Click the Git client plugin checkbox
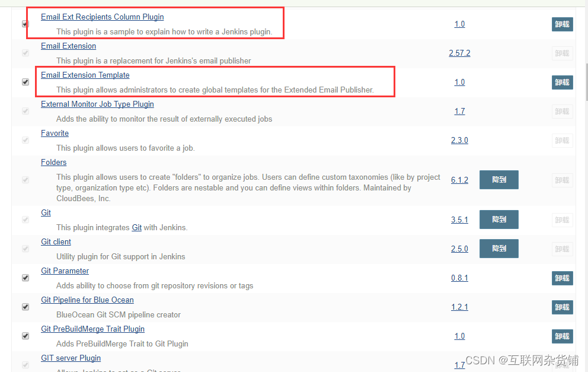This screenshot has height=372, width=588. [x=25, y=249]
